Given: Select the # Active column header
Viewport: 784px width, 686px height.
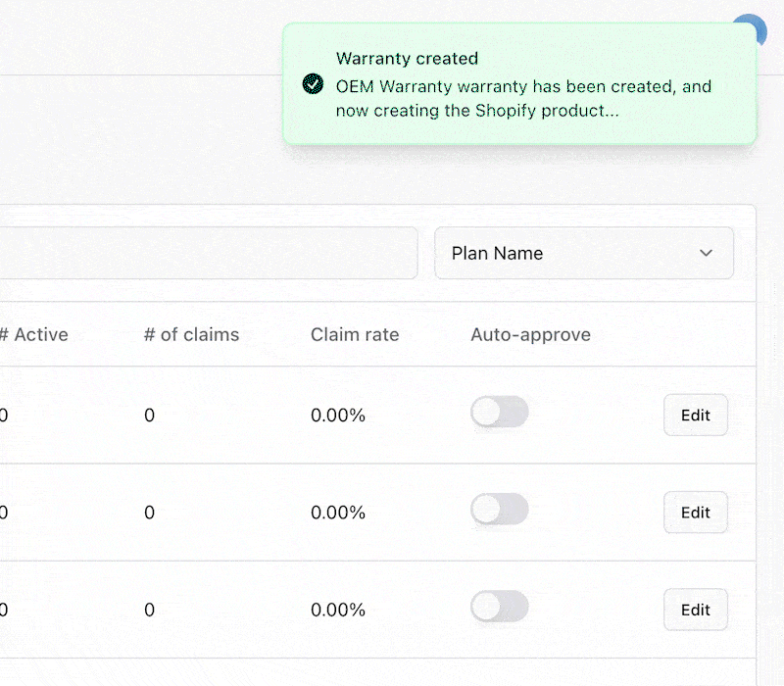Looking at the screenshot, I should 34,334.
